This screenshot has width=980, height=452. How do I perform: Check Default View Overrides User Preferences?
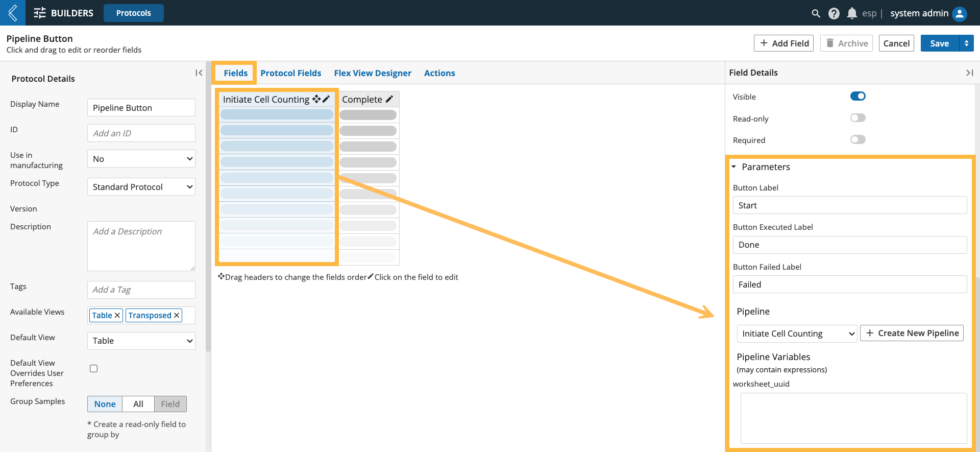point(94,368)
